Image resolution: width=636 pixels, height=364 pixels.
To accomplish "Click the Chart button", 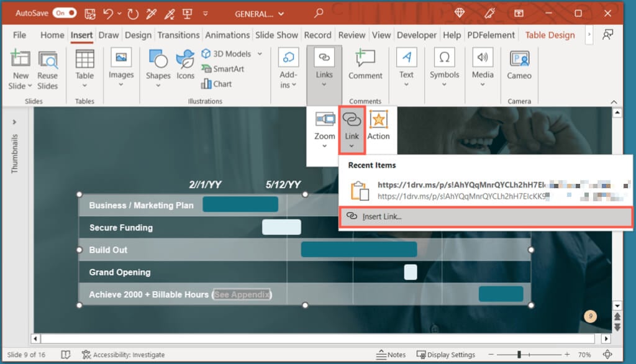I will (216, 84).
